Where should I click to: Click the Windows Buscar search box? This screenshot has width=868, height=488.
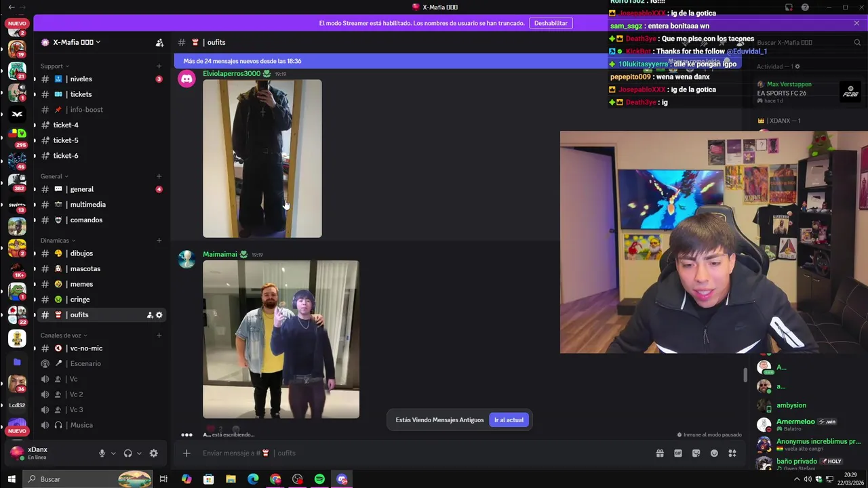tap(88, 479)
